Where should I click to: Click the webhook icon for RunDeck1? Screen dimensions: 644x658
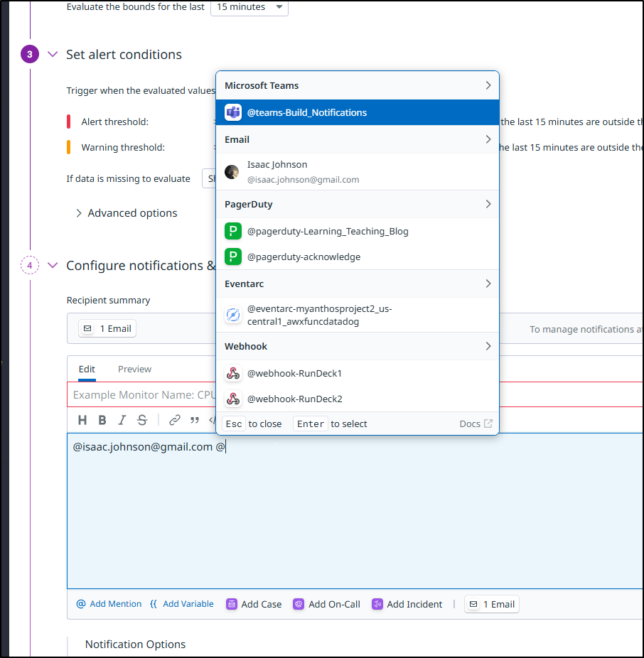(233, 374)
